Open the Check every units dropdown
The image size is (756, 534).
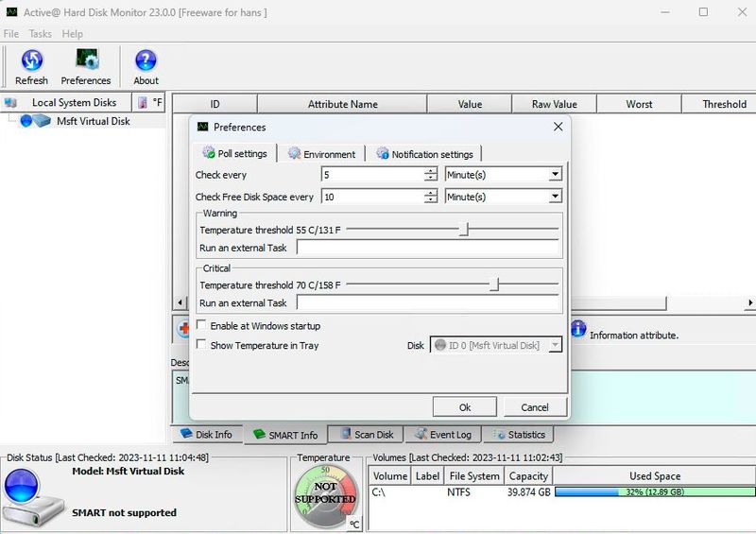[556, 174]
